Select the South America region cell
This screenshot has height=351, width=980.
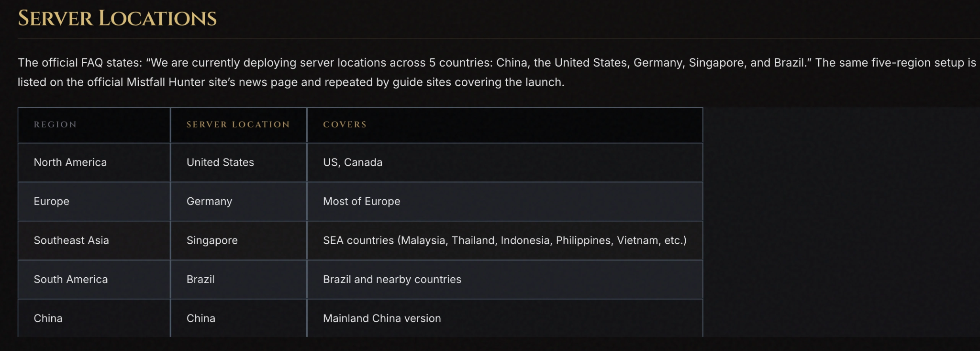click(94, 280)
